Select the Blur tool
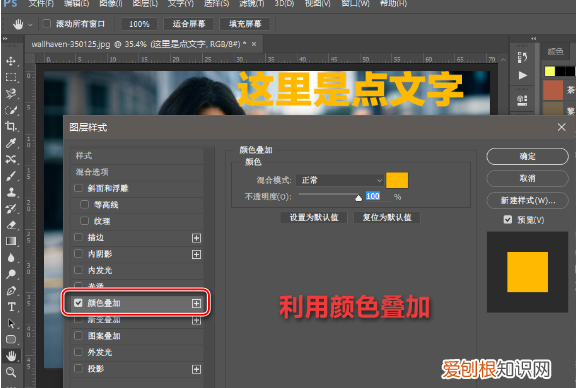Image resolution: width=576 pixels, height=388 pixels. (x=11, y=258)
